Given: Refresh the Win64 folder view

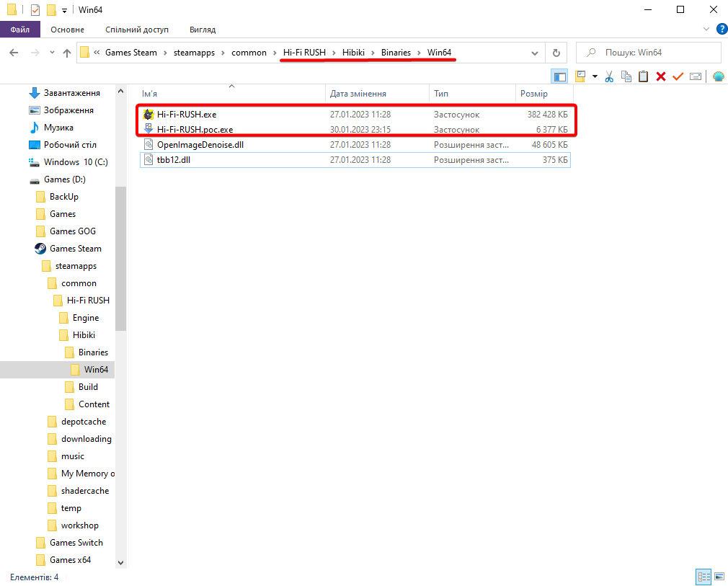Looking at the screenshot, I should 556,53.
